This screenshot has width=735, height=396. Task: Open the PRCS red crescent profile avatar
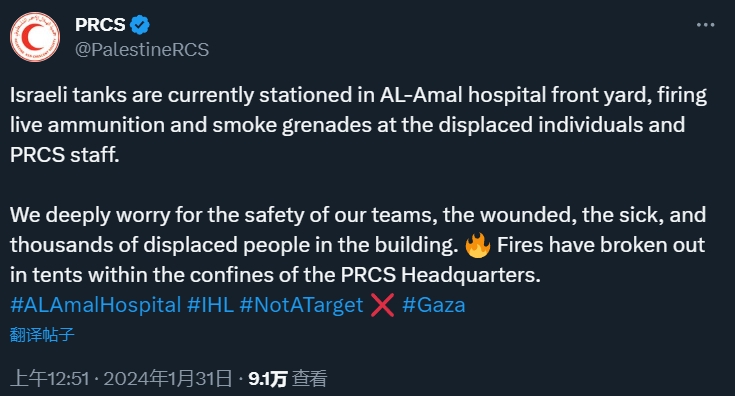pos(35,37)
